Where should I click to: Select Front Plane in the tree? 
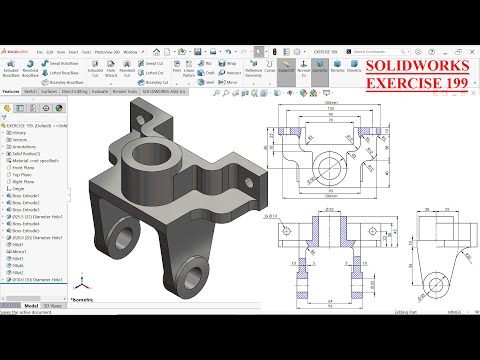pos(20,168)
